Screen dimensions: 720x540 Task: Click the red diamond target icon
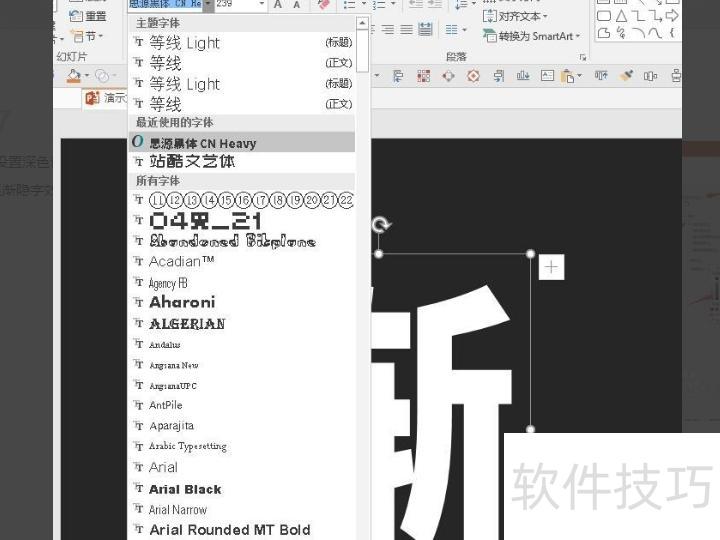pyautogui.click(x=473, y=76)
